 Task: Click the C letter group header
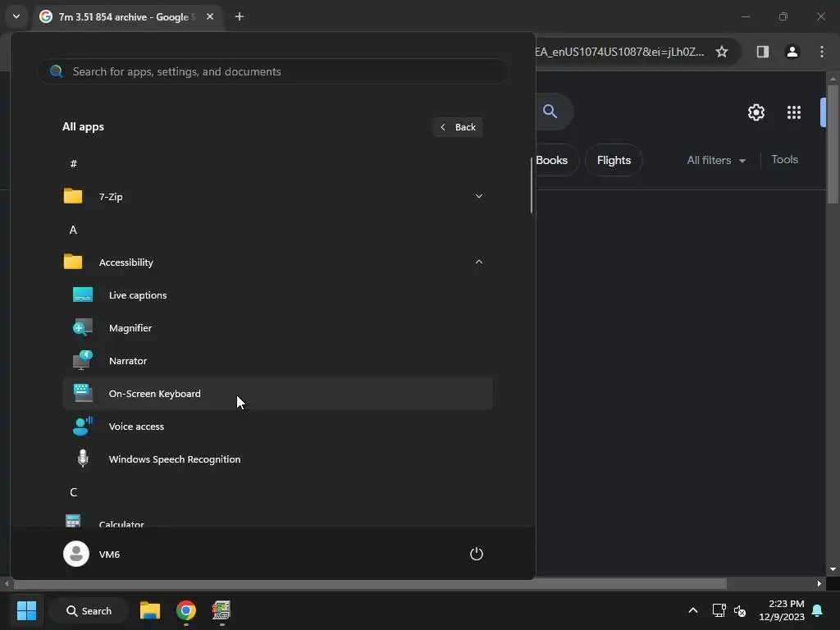point(73,492)
